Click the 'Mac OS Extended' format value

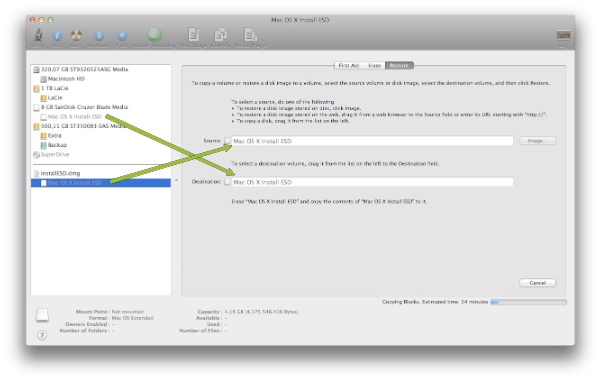pyautogui.click(x=132, y=318)
